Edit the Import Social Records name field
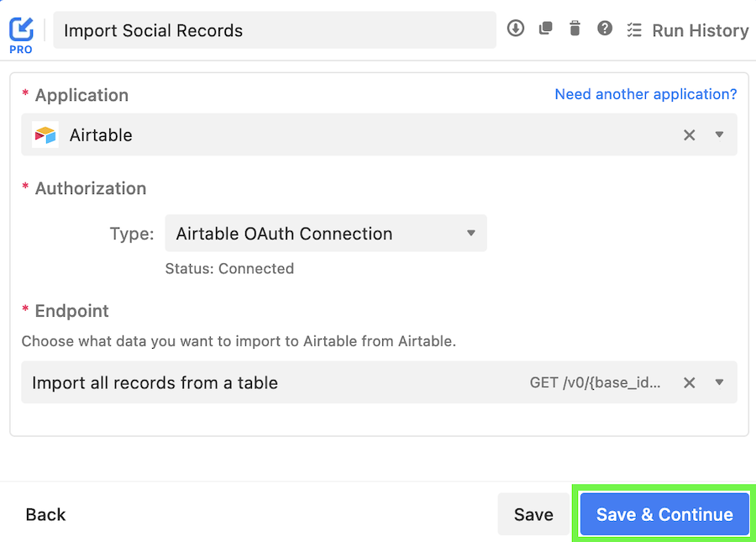Viewport: 756px width, 542px height. coord(275,30)
